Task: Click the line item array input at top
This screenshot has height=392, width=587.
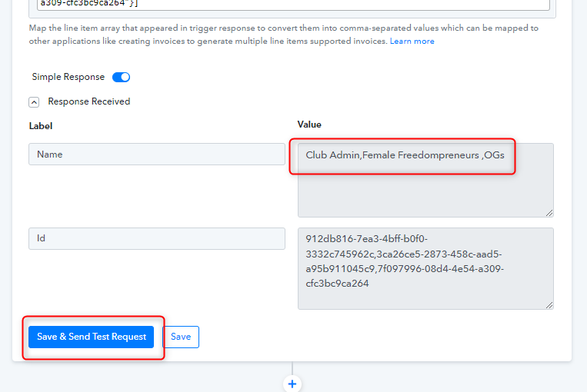Action: pos(292,4)
